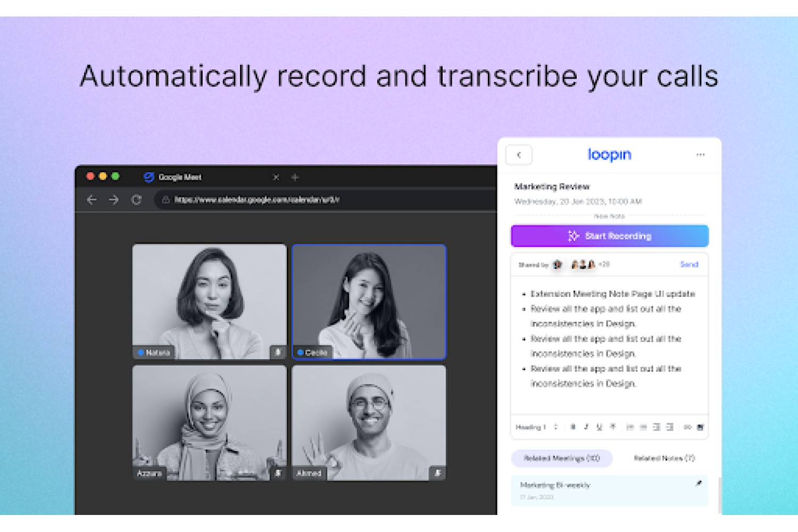Click the loopin logo in panel header
The image size is (798, 532).
click(x=609, y=155)
